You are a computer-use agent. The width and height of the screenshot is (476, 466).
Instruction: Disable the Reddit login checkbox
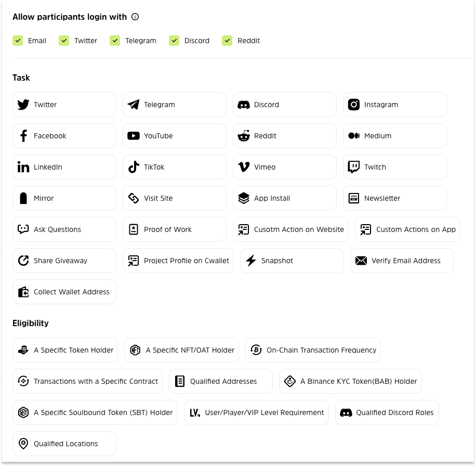coord(227,41)
